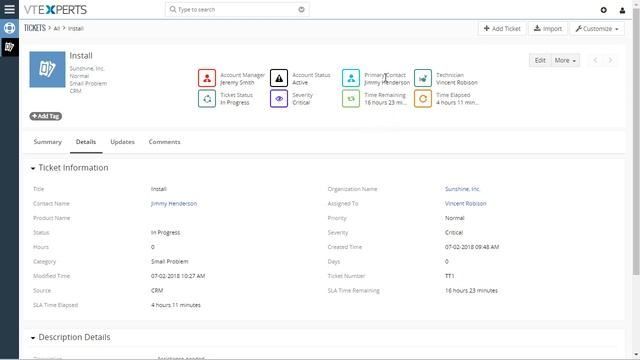Image resolution: width=640 pixels, height=360 pixels.
Task: Click the Add Ticket button
Action: [502, 29]
